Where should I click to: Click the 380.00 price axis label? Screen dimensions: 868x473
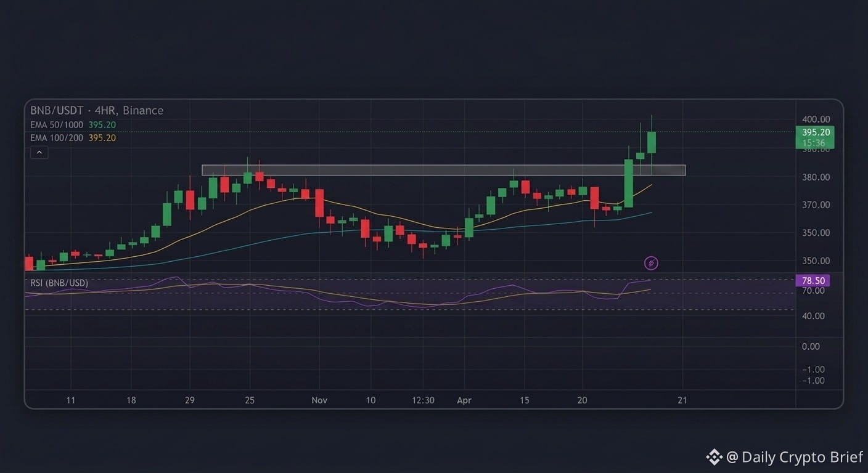[816, 177]
